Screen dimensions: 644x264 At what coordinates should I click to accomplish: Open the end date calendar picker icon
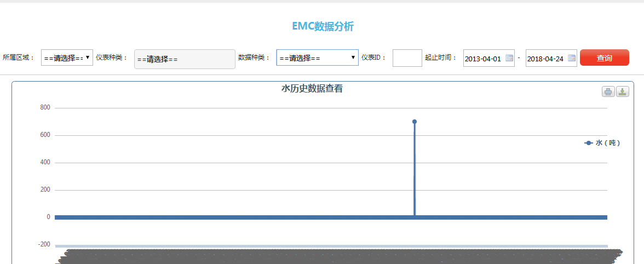pyautogui.click(x=572, y=58)
